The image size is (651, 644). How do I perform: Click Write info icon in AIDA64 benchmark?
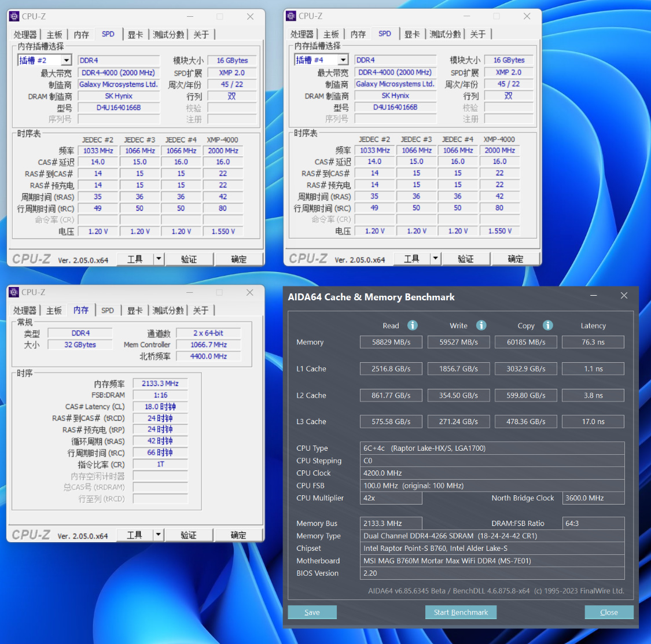pos(481,325)
